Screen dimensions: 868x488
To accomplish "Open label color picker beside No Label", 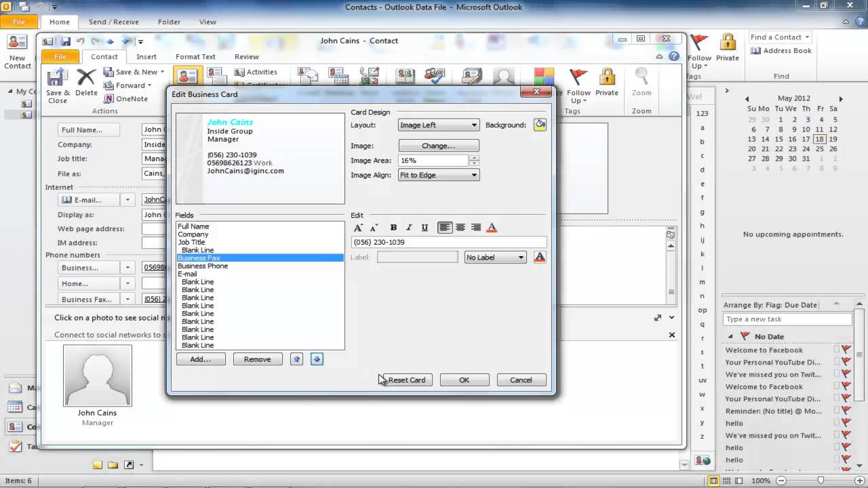I will point(540,257).
